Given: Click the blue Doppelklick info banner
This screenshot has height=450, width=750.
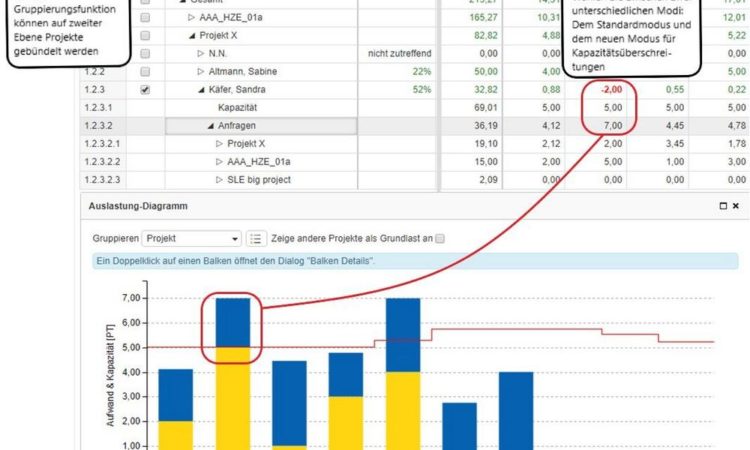Looking at the screenshot, I should click(x=415, y=261).
